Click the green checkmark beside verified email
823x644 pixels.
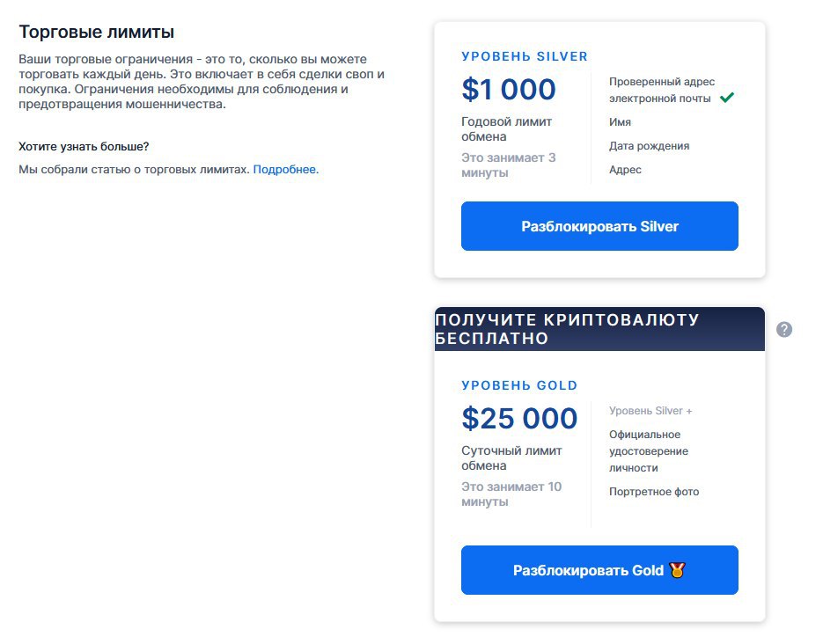click(727, 97)
